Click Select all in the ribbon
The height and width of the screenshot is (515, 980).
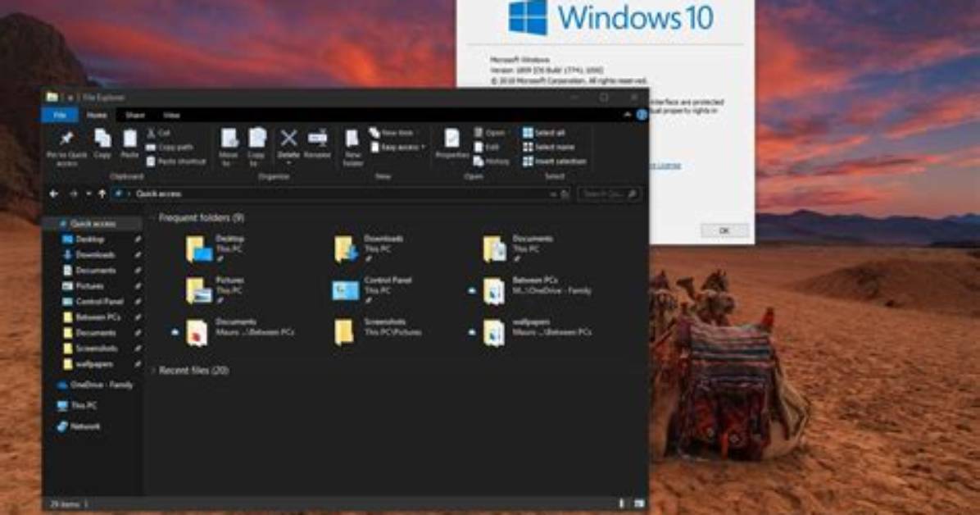tap(544, 133)
